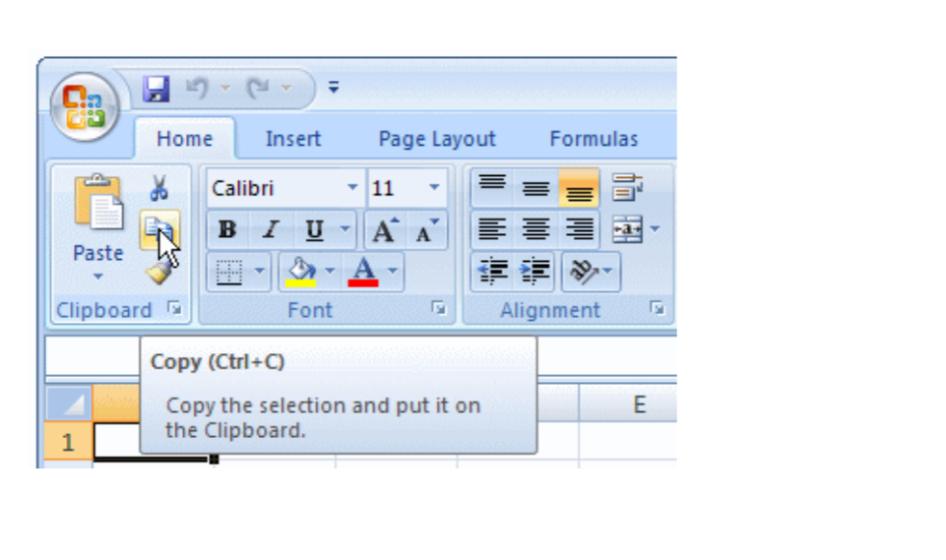The height and width of the screenshot is (560, 946).
Task: Save the workbook from Quick Access Toolbar
Action: point(157,90)
